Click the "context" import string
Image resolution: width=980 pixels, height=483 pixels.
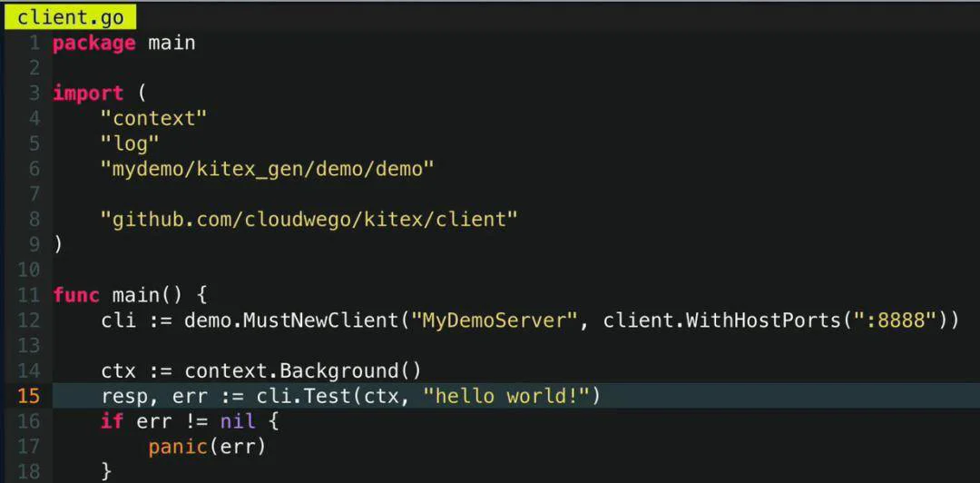coord(153,118)
